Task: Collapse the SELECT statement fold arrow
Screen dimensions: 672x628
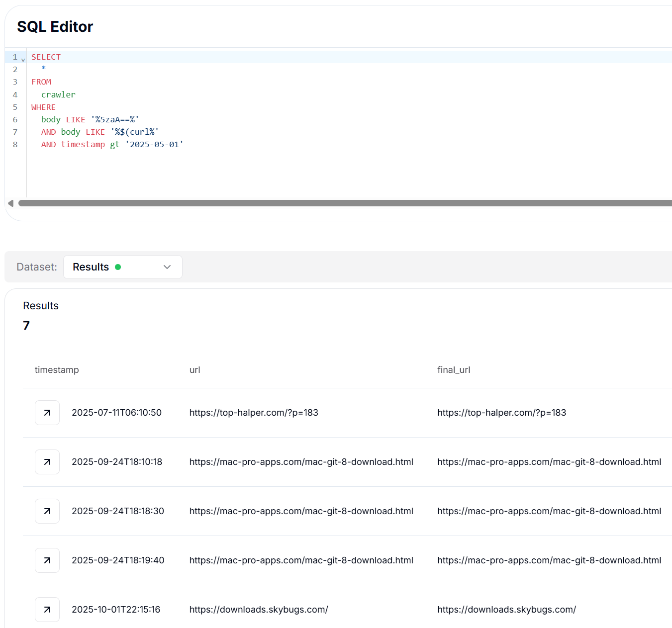Action: [x=23, y=60]
